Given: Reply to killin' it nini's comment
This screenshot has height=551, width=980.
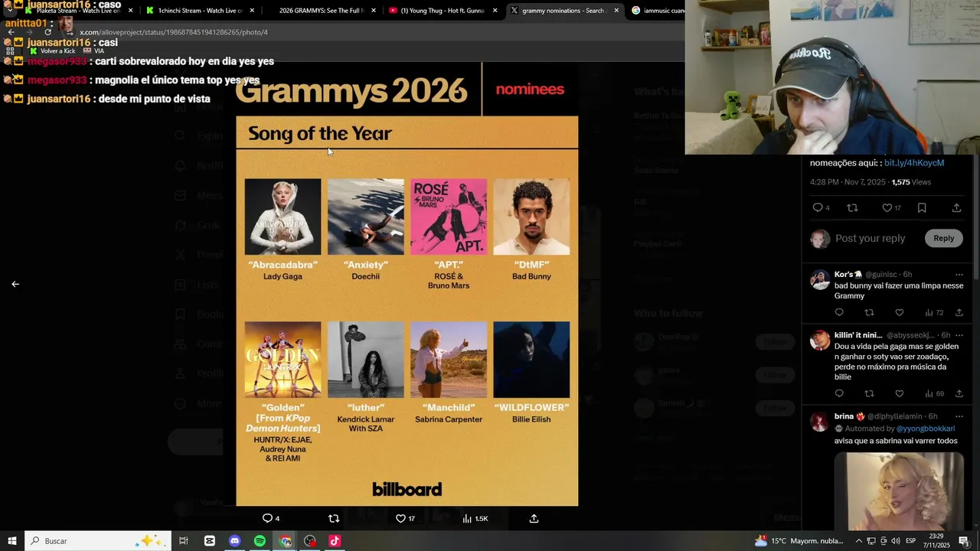Looking at the screenshot, I should [x=839, y=393].
